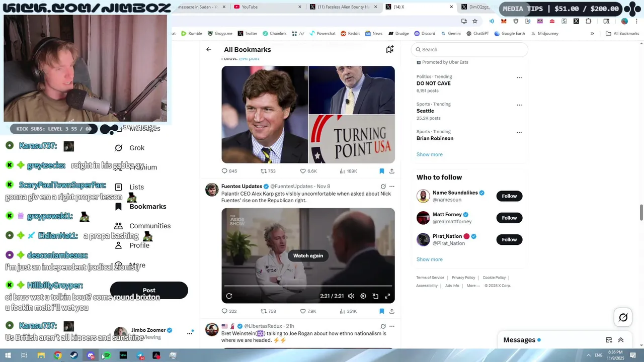Open Midjourney from bookmarks bar
The height and width of the screenshot is (362, 644).
[x=544, y=34]
